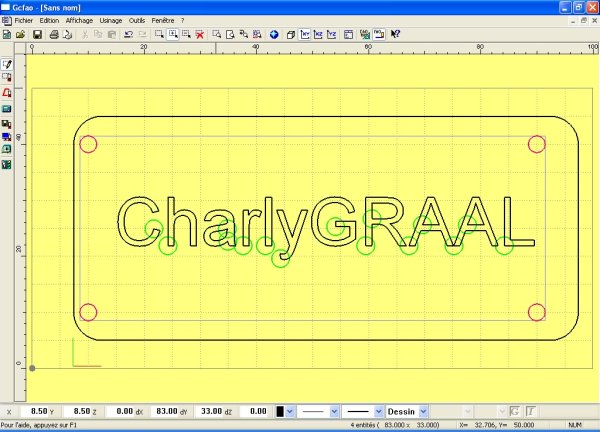Toggle the XY plane view button
Screen dimensions: 600x432
(x=305, y=35)
